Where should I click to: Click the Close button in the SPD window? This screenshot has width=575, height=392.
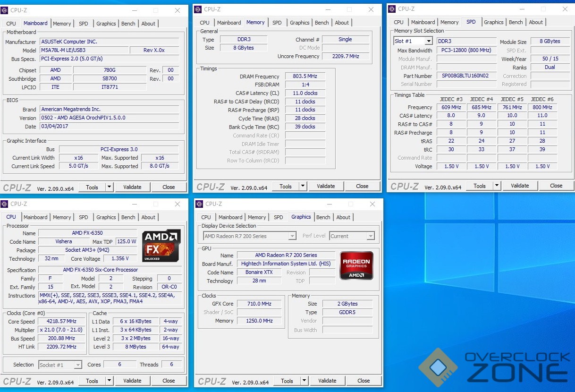(x=556, y=186)
